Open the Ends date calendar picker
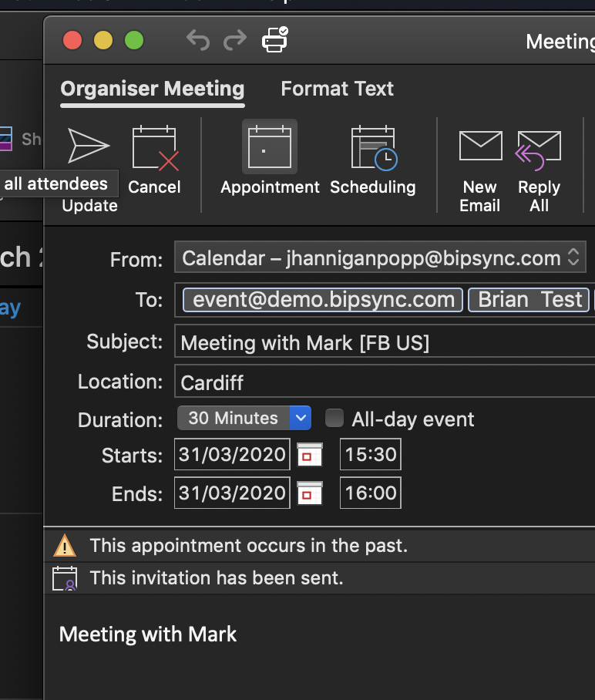Image resolution: width=595 pixels, height=700 pixels. coord(310,493)
